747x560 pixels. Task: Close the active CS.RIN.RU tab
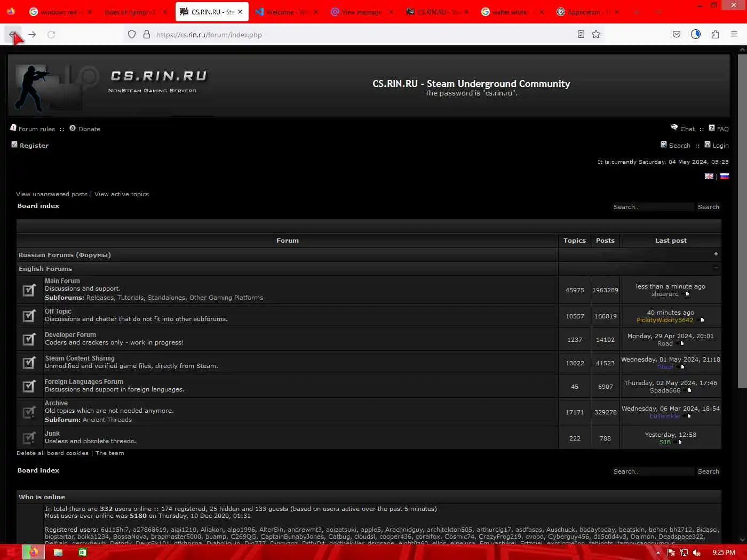click(240, 12)
